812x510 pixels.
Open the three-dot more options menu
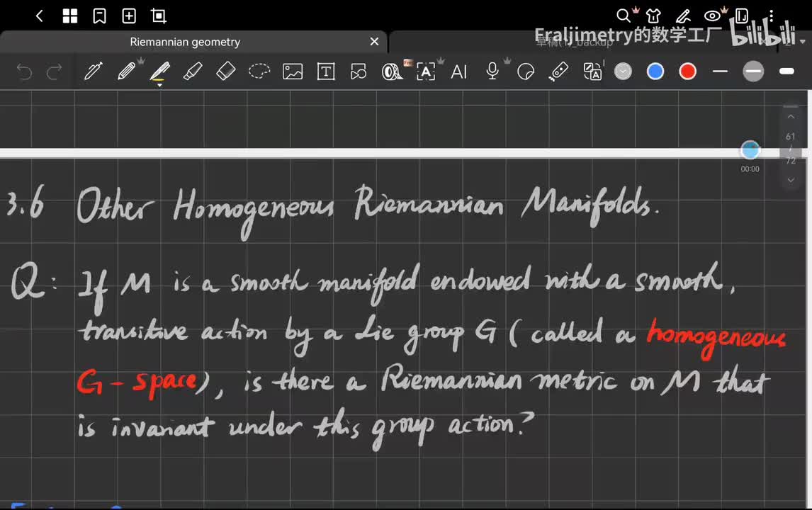[771, 16]
